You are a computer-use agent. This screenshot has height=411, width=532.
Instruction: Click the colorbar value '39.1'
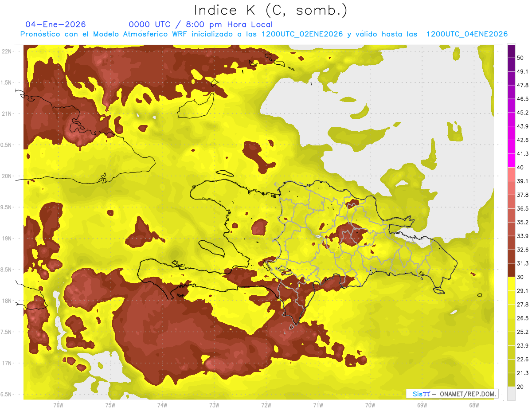pos(523,181)
